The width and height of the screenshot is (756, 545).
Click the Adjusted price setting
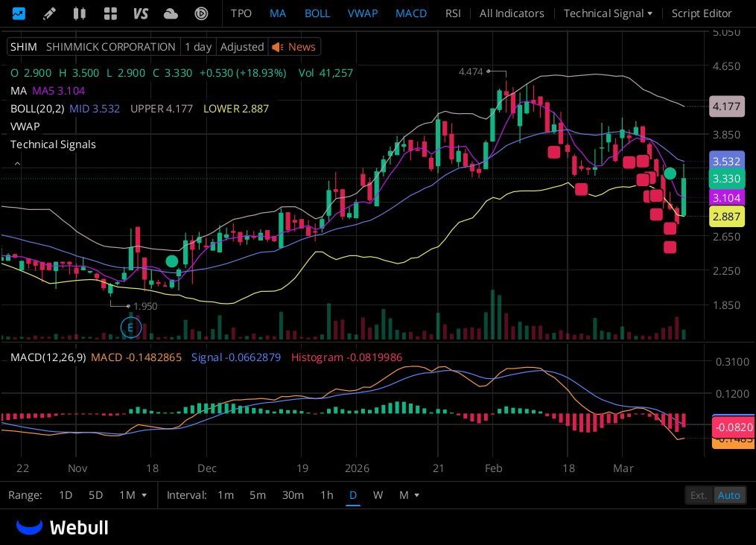pyautogui.click(x=242, y=47)
